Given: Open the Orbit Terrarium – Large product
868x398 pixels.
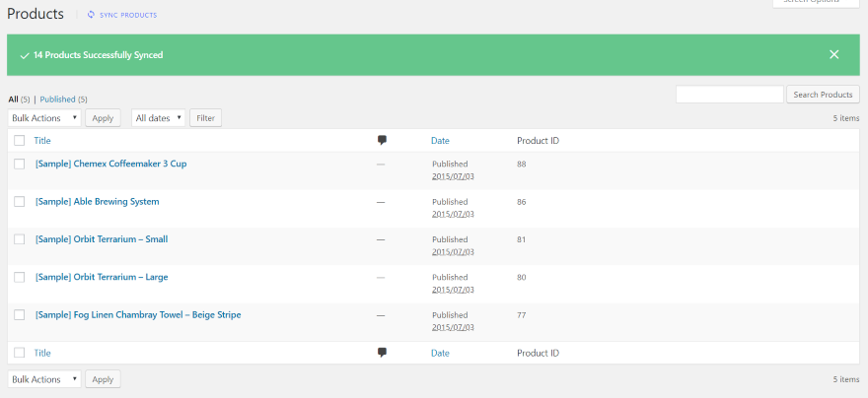Looking at the screenshot, I should pyautogui.click(x=102, y=277).
